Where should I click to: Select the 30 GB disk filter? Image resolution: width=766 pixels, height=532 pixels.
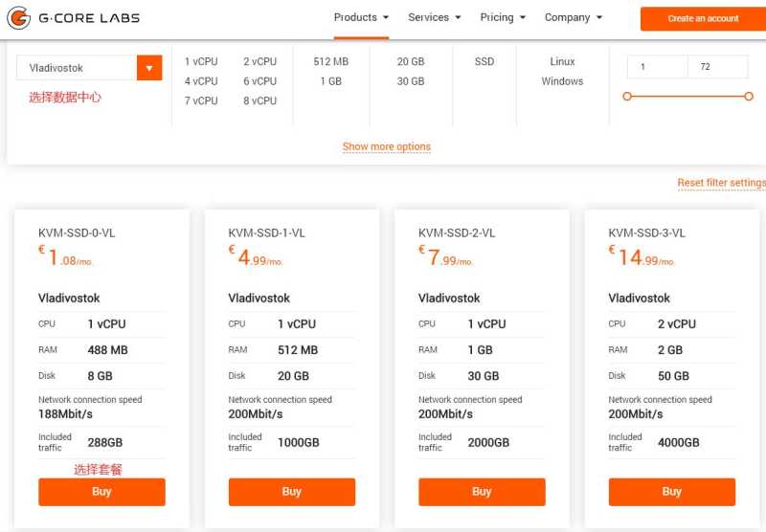tap(411, 81)
